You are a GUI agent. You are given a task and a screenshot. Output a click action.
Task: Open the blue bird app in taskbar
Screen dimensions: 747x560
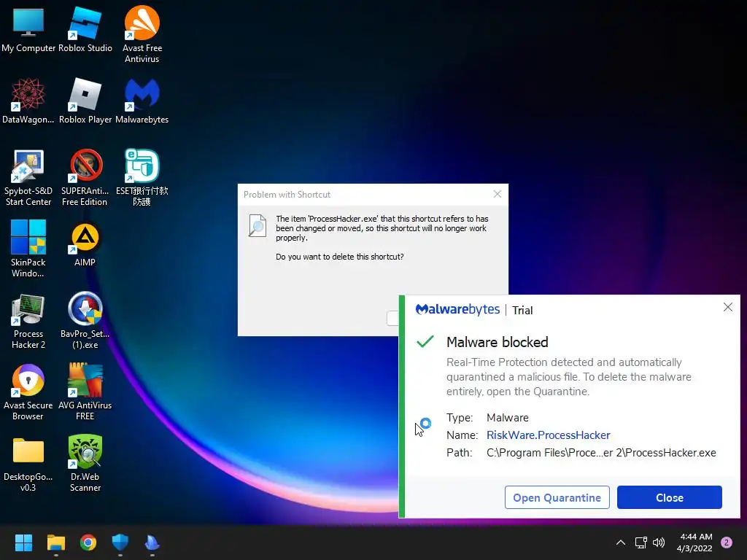(x=152, y=542)
